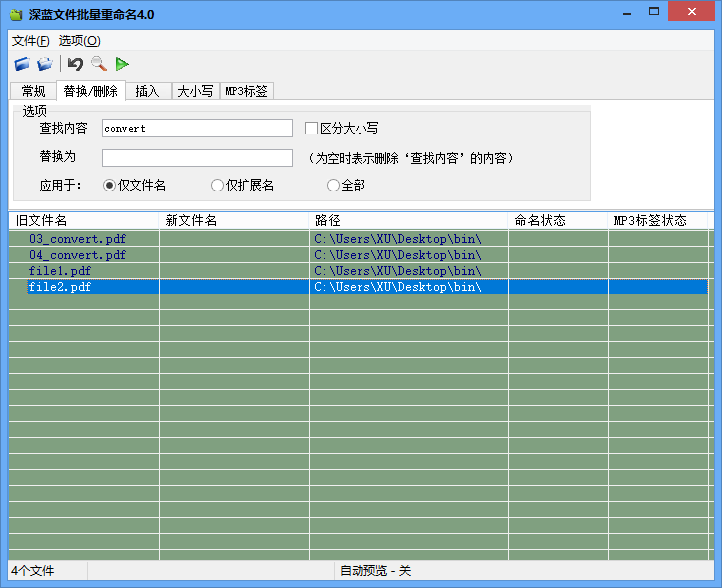
Task: Click the app icon in title bar
Action: point(16,15)
